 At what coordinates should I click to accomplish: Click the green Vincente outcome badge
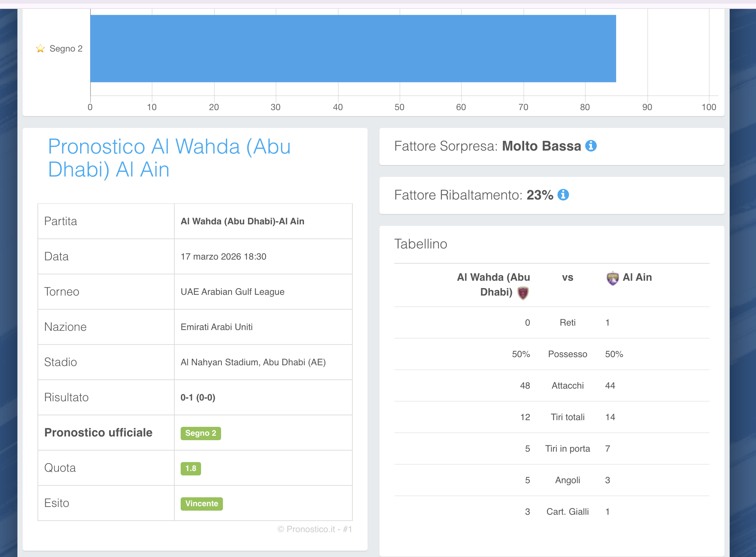pos(201,504)
